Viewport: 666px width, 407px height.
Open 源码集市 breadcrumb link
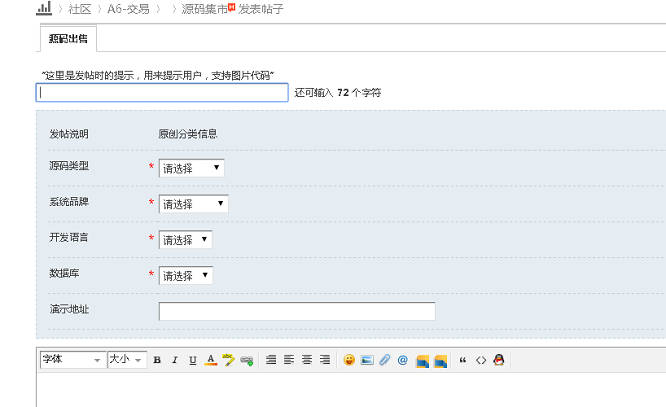point(205,9)
